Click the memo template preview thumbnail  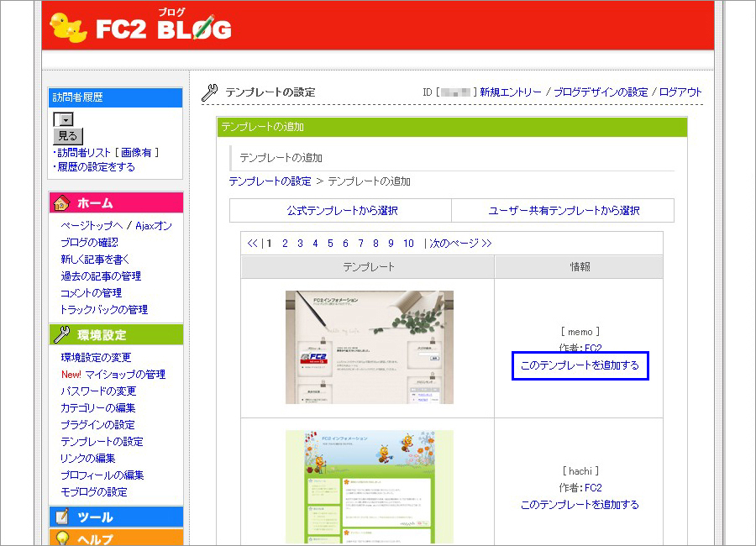tap(370, 347)
